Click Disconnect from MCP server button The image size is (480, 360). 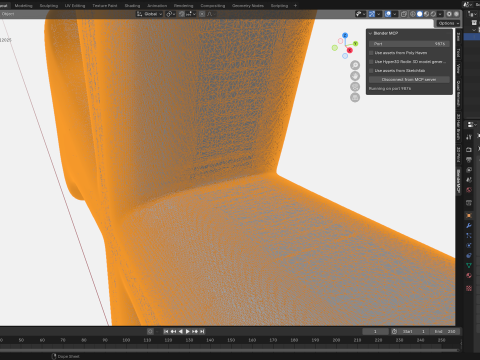click(409, 80)
